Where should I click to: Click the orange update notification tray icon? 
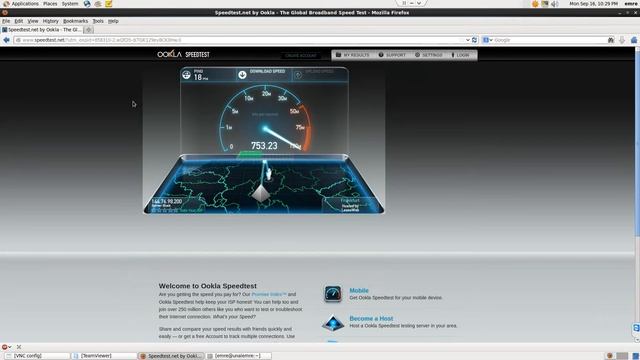[x=535, y=4]
